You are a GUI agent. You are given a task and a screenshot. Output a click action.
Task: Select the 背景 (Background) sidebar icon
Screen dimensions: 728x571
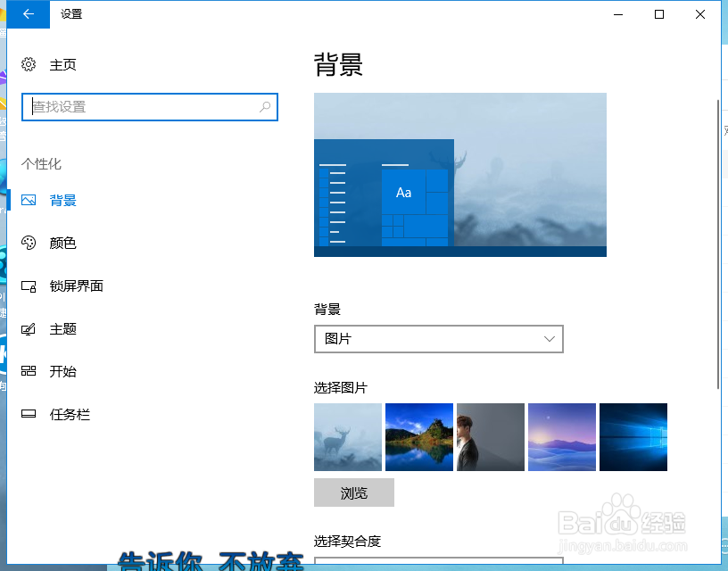click(29, 200)
